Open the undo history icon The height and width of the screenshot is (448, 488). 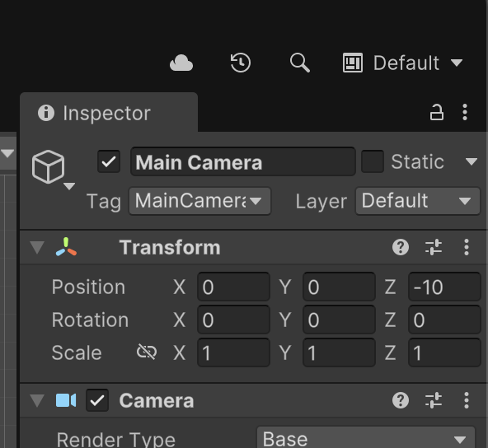click(x=240, y=63)
